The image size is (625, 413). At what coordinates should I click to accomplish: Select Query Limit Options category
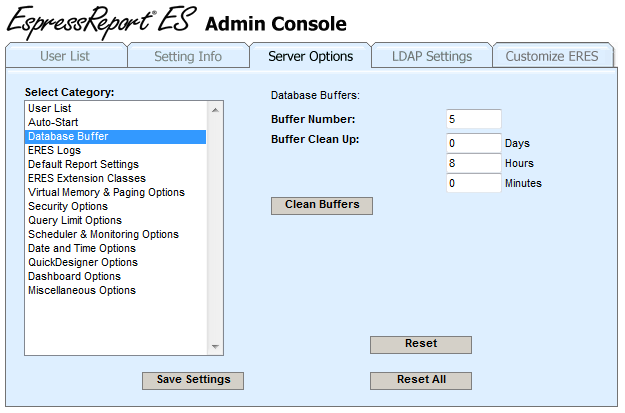[116, 220]
